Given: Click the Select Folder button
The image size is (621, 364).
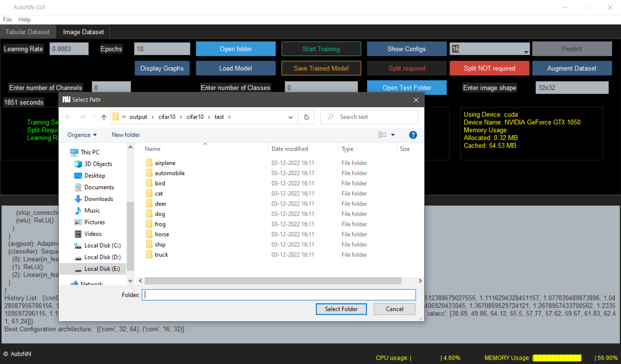Looking at the screenshot, I should tap(341, 309).
